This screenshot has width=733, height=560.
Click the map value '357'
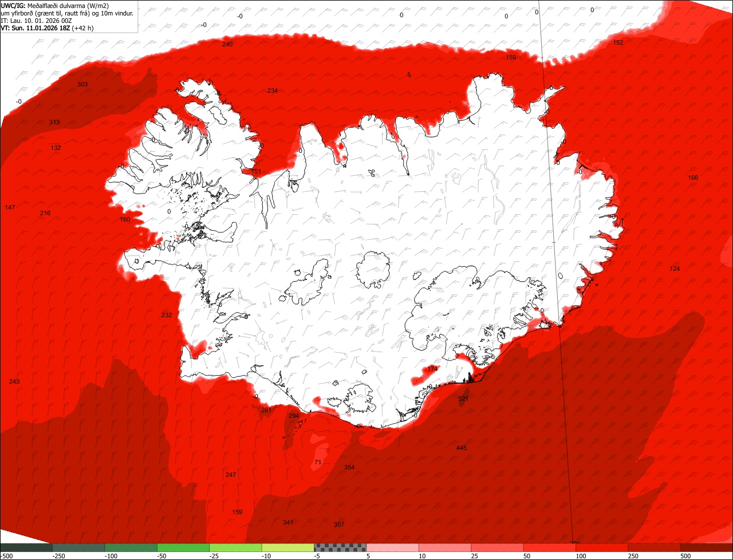tap(338, 524)
